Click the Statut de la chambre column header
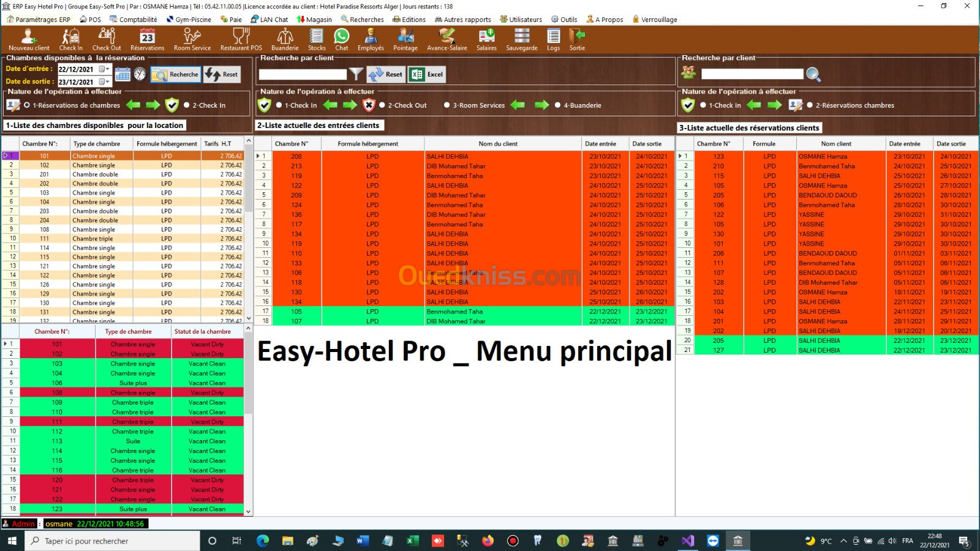 coord(207,331)
